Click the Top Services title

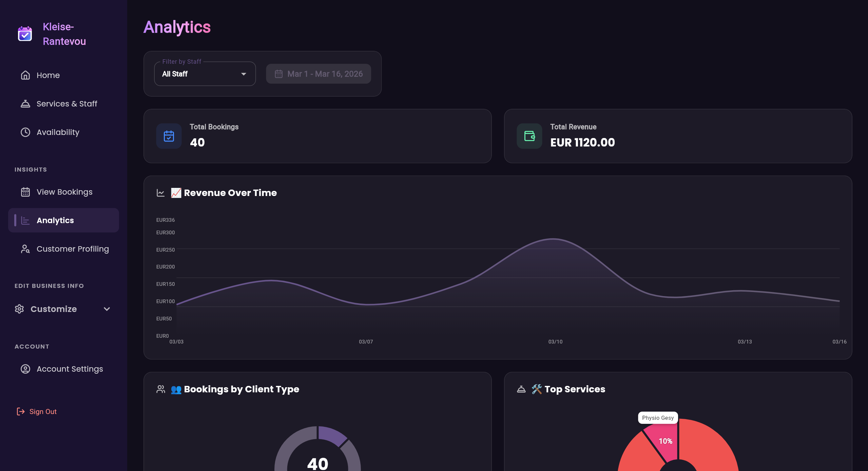(x=575, y=389)
